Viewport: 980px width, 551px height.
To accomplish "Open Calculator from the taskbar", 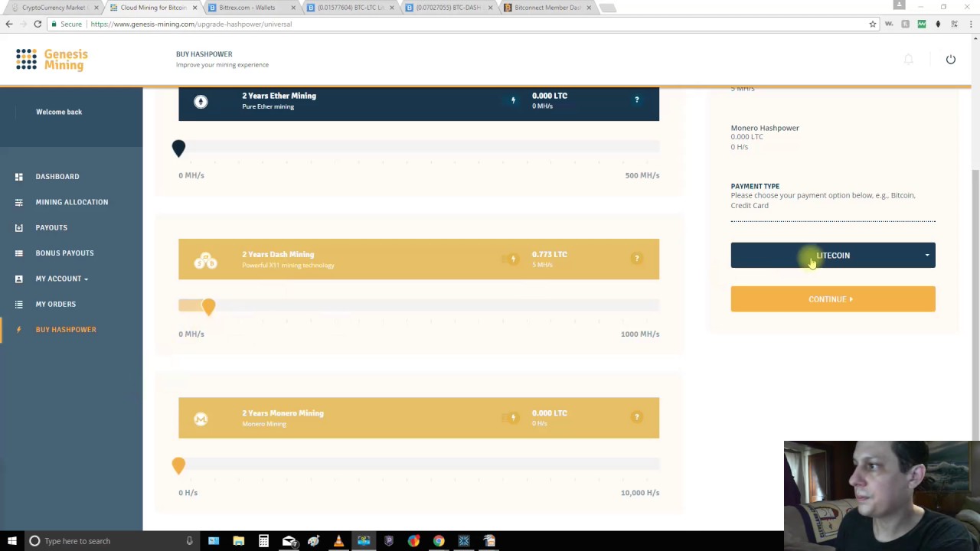I will [263, 541].
